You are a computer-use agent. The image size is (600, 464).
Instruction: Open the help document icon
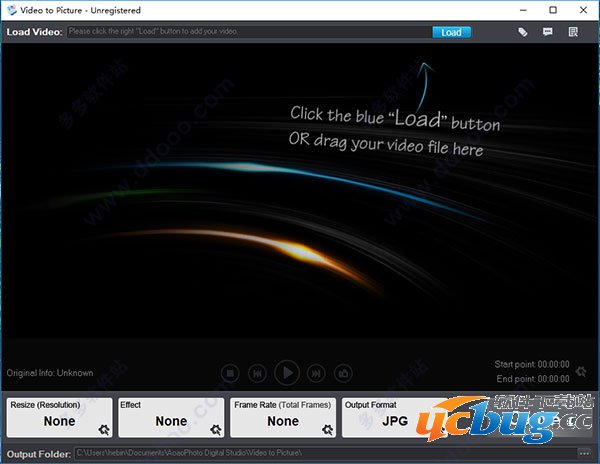pos(574,32)
